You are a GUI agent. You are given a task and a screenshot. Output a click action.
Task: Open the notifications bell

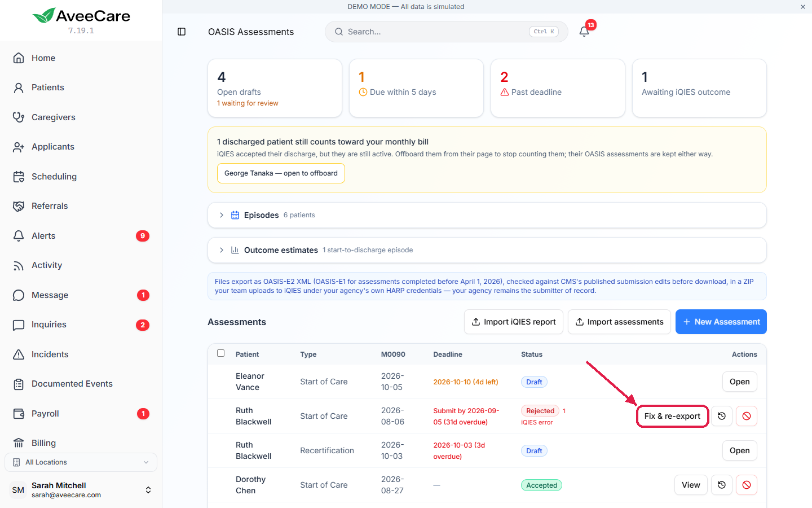coord(584,32)
